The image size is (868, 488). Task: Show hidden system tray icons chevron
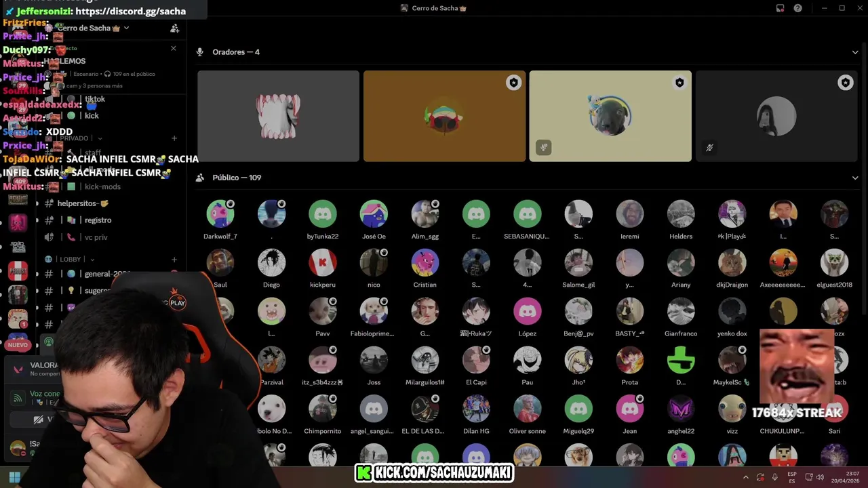coord(745,477)
